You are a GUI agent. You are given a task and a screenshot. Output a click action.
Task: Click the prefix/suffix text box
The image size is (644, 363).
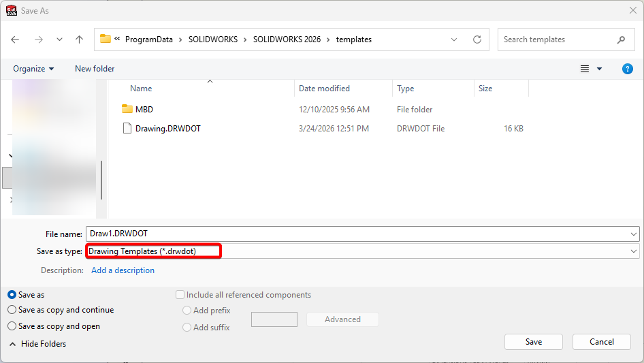point(274,319)
